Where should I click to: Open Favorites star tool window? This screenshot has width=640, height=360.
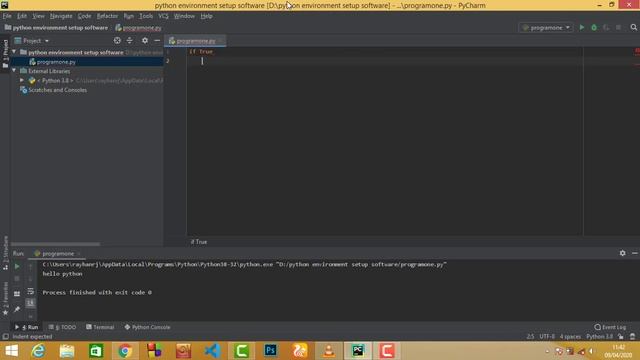click(x=5, y=299)
